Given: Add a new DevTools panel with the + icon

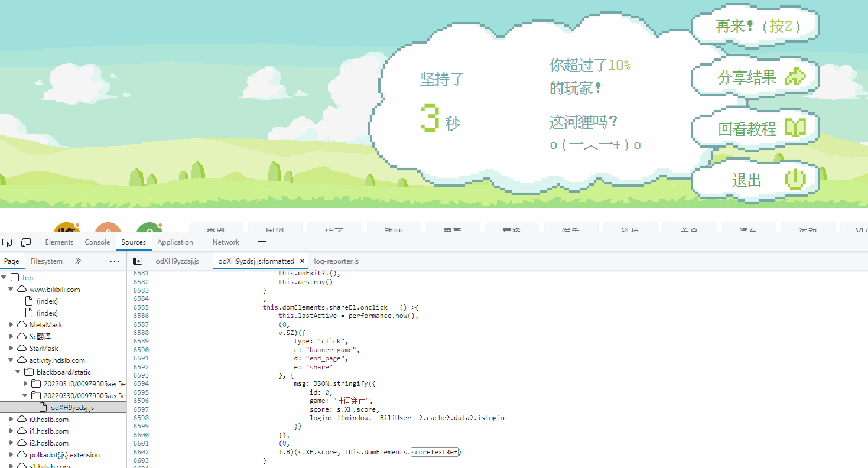Looking at the screenshot, I should 261,242.
